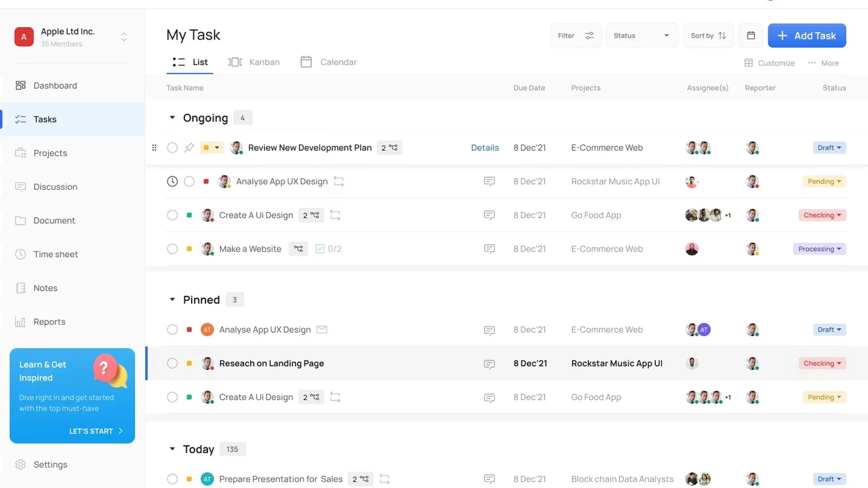868x488 pixels.
Task: Click the Sort by button
Action: [x=708, y=35]
